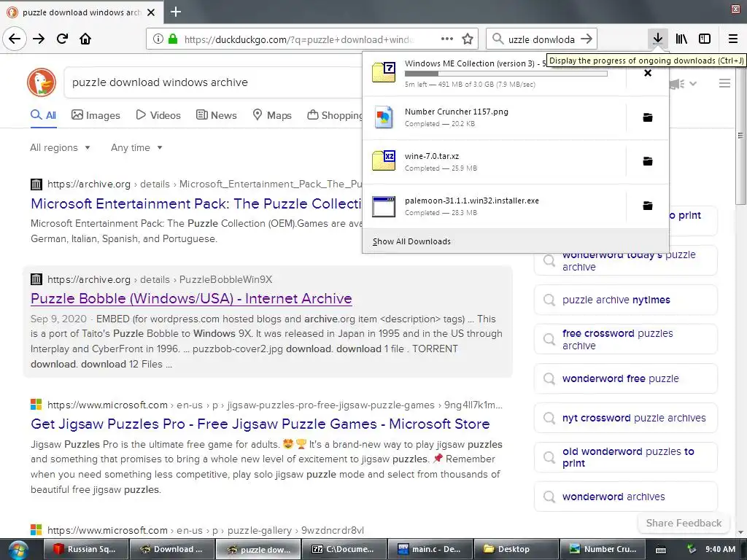
Task: Open the Number Cruncher 1157.png download entry
Action: (x=494, y=117)
